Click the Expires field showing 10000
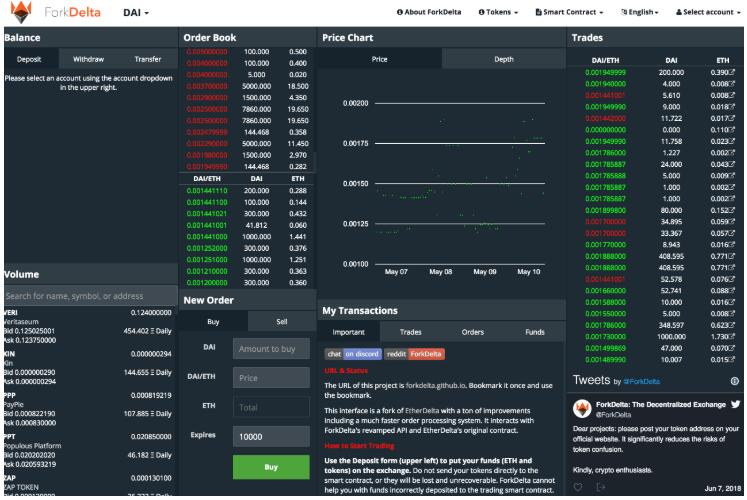Screen dimensions: 747x500 271,436
